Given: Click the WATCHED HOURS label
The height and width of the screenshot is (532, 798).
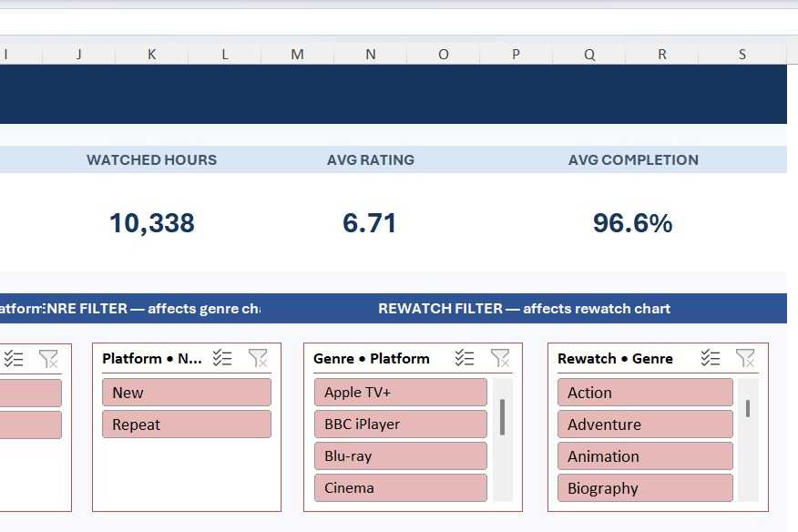Looking at the screenshot, I should tap(151, 159).
